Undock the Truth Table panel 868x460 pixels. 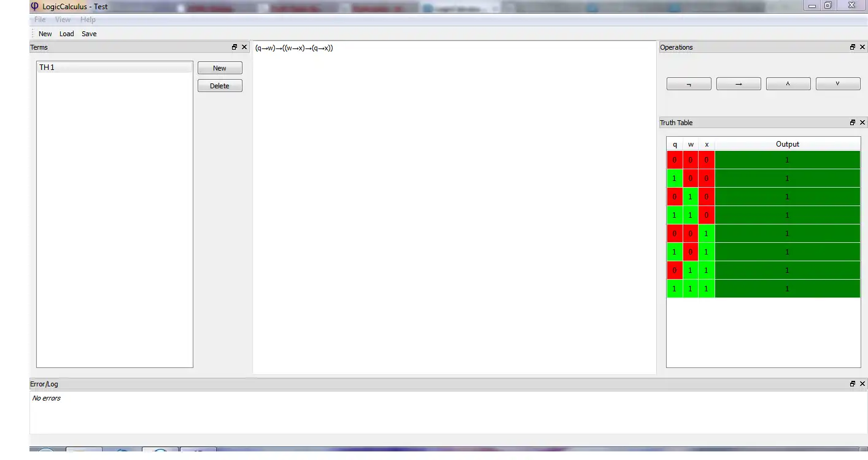(853, 123)
